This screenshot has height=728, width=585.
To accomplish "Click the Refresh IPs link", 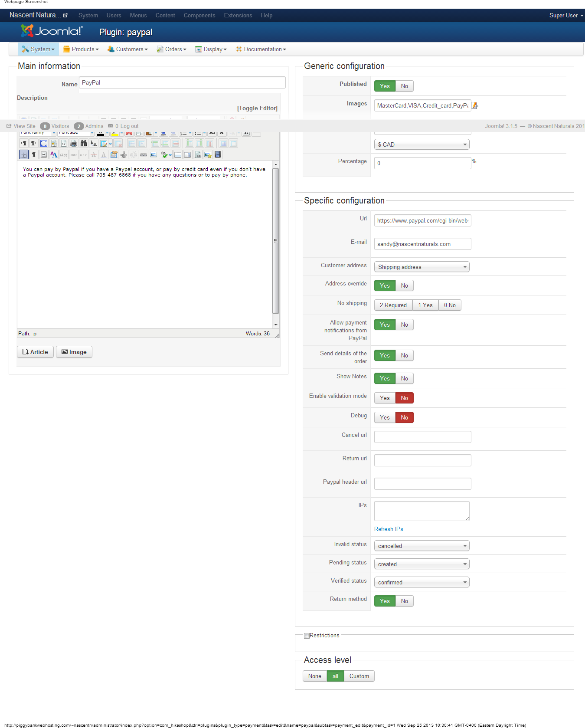I will coord(389,529).
